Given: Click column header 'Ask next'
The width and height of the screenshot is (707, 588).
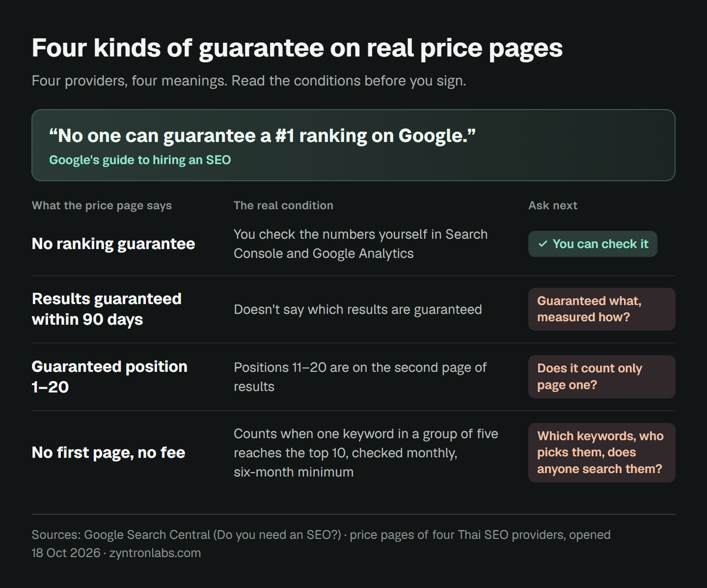Looking at the screenshot, I should (553, 205).
